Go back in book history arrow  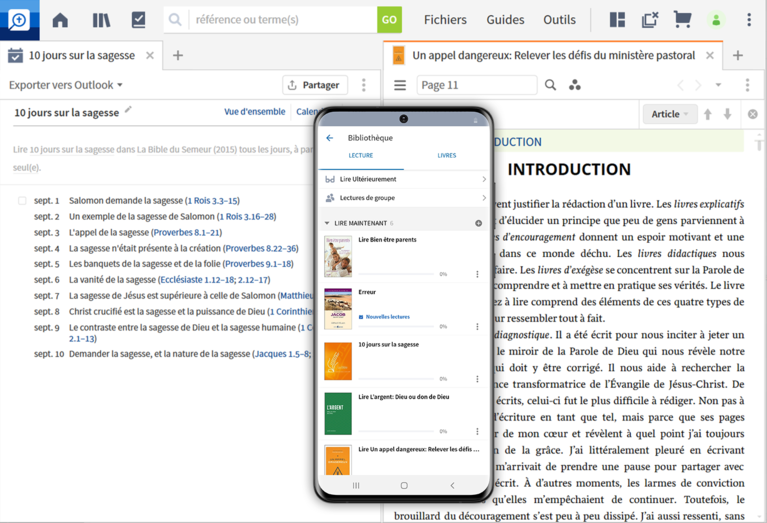[x=680, y=85]
